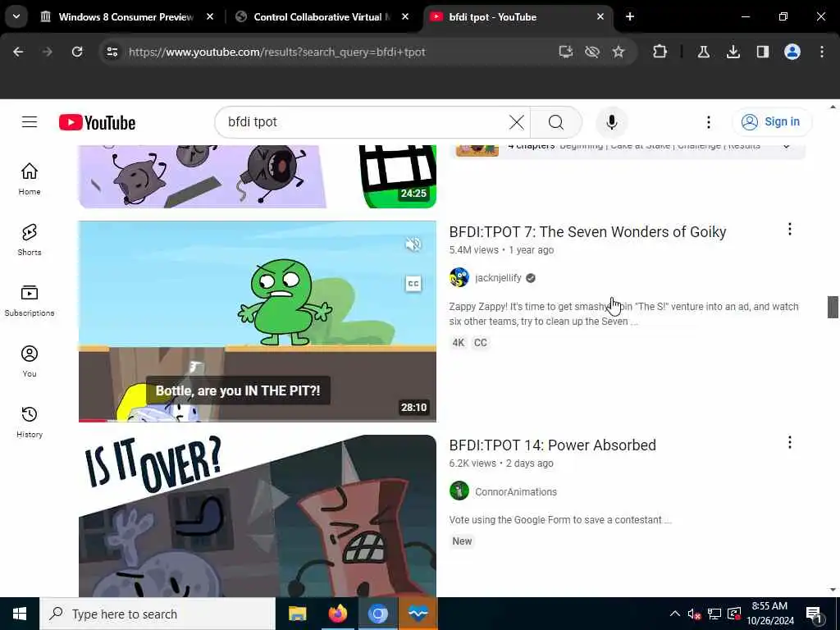Open BFDI:TPOT 7: The Seven Wonders of Goiky title
The image size is (840, 630).
click(587, 232)
